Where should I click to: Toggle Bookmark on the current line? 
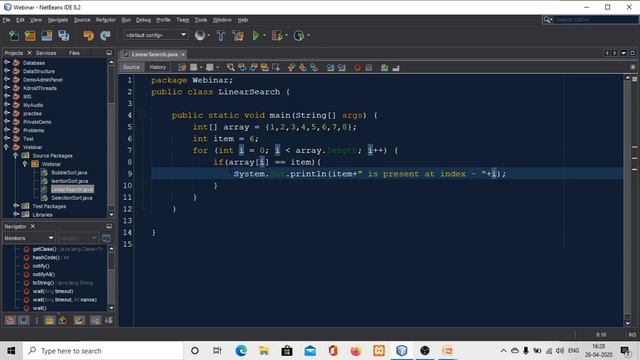pyautogui.click(x=314, y=67)
